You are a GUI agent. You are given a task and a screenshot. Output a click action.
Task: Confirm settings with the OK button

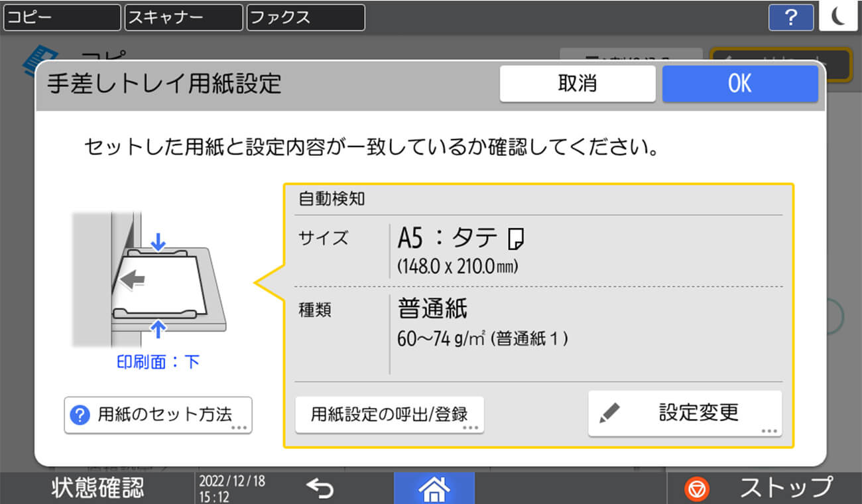click(740, 84)
